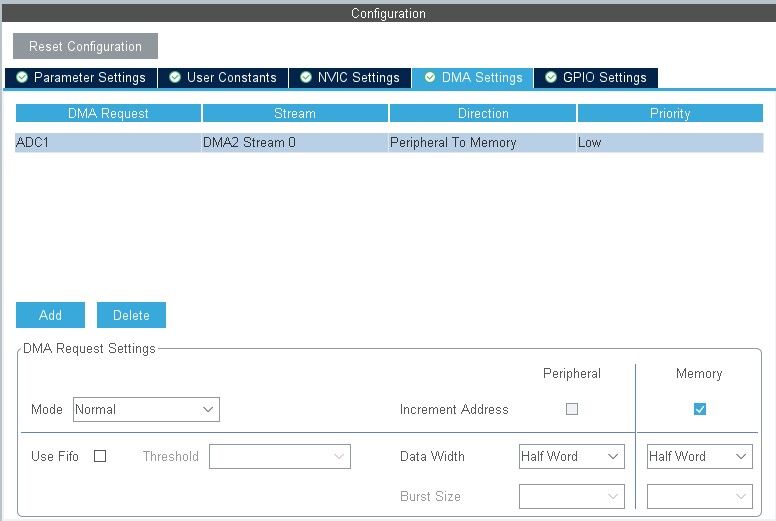The image size is (776, 521).
Task: Click the DMA Request column header
Action: 108,113
